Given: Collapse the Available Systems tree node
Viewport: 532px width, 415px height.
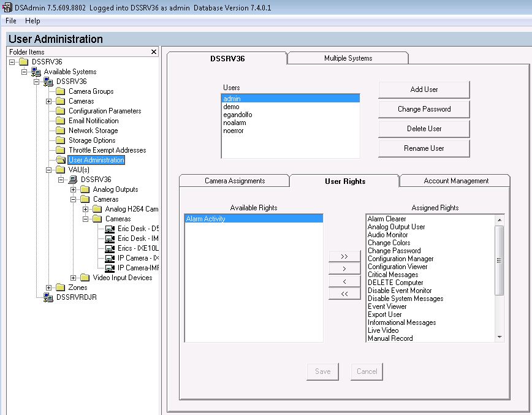Looking at the screenshot, I should coord(24,71).
